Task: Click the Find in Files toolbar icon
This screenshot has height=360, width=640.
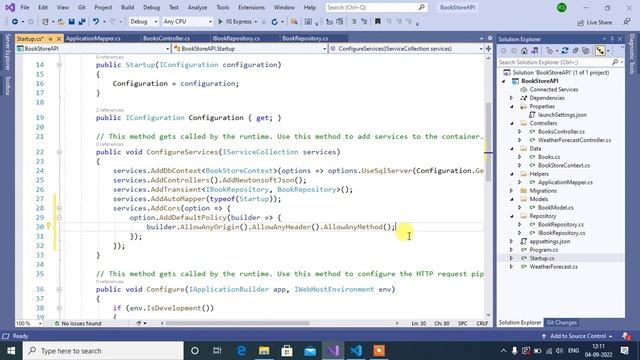Action: (293, 22)
